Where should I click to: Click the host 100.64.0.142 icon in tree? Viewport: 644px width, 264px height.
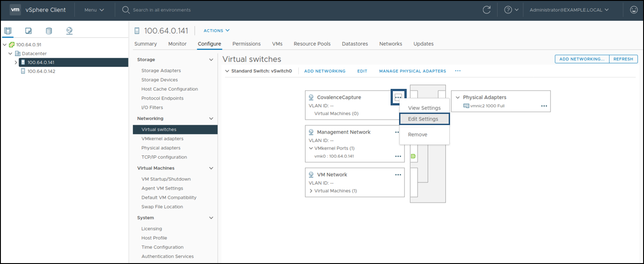pyautogui.click(x=23, y=71)
